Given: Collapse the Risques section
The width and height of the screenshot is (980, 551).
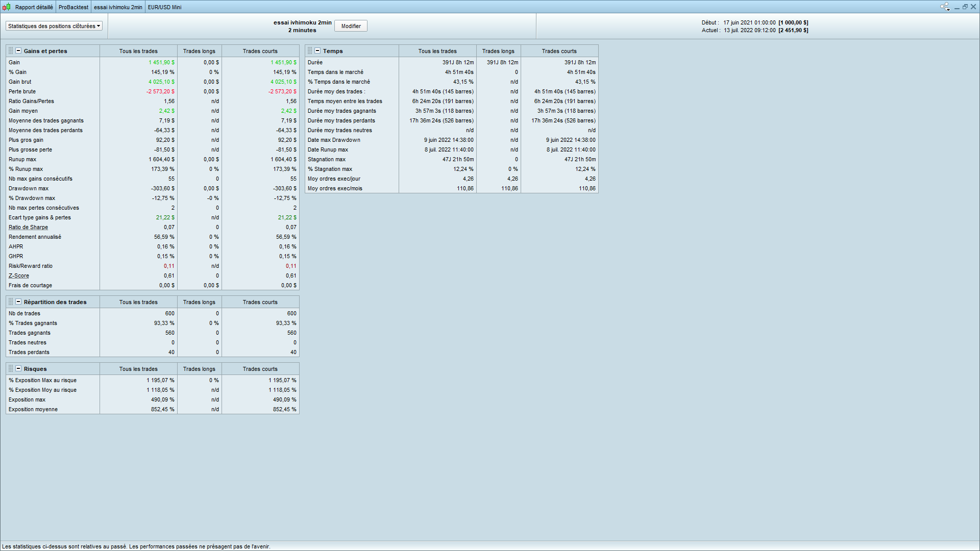Looking at the screenshot, I should click(18, 369).
